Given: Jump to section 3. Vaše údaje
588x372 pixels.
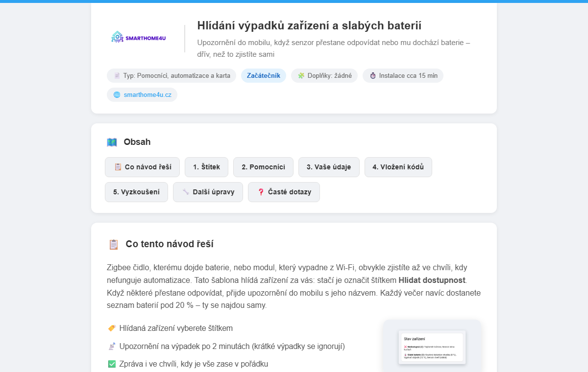Looking at the screenshot, I should click(329, 167).
